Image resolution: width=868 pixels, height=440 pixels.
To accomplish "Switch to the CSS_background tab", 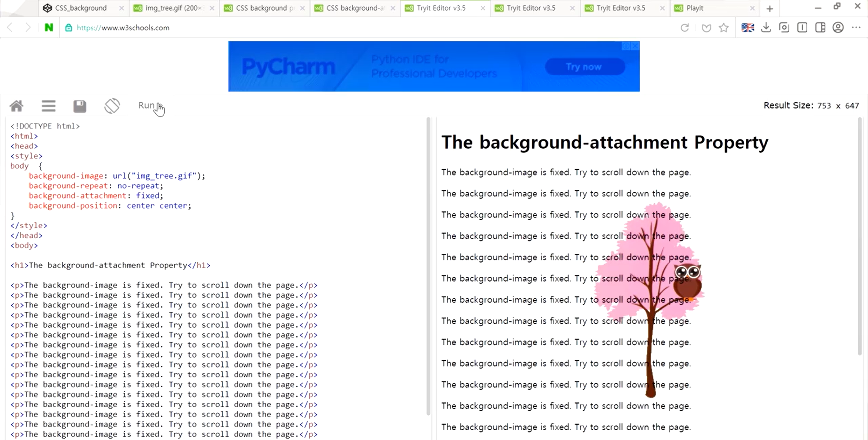I will click(81, 8).
